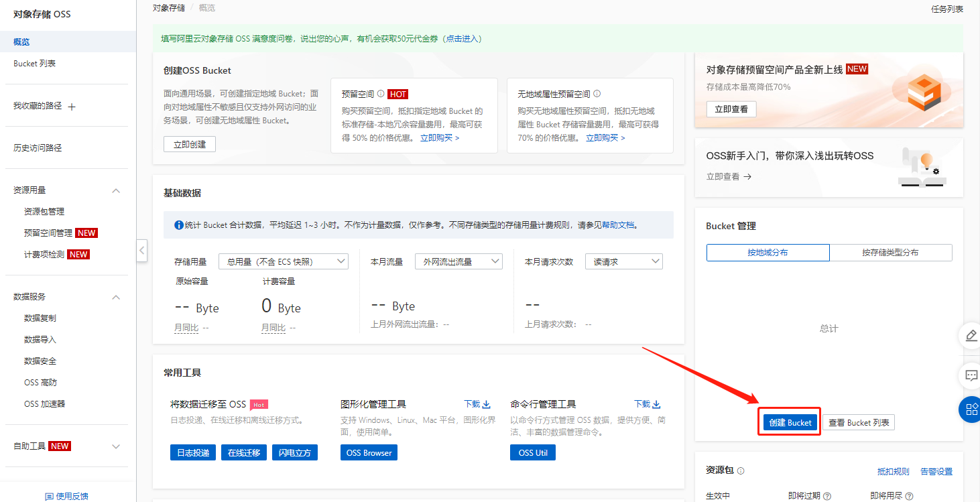Open 数据复制 in the sidebar
The height and width of the screenshot is (502, 980).
[x=40, y=318]
